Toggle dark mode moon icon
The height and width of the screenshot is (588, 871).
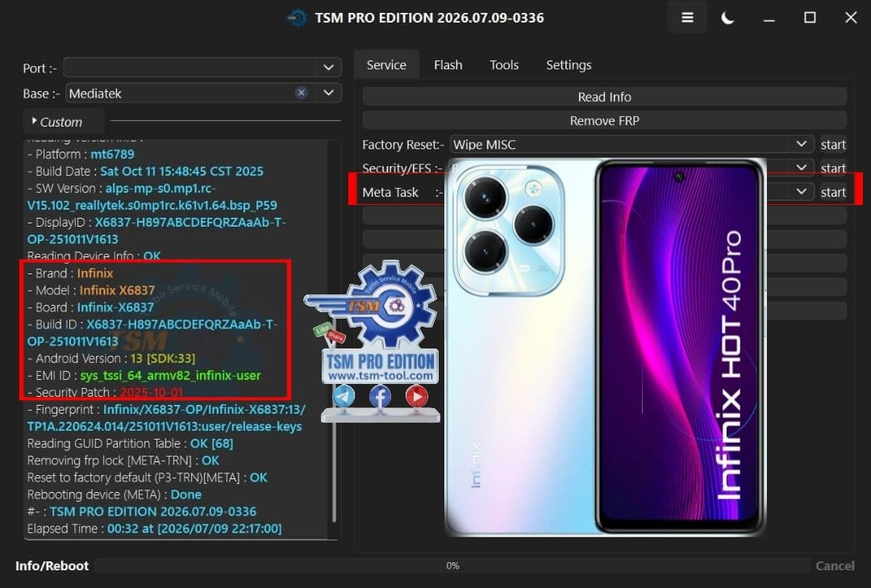(727, 18)
